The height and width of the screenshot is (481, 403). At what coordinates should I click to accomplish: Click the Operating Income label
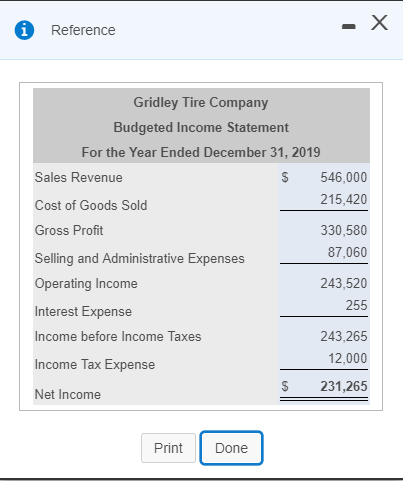(x=86, y=284)
